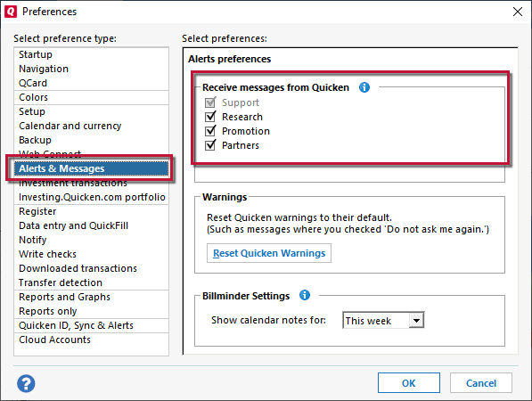Click Reset Quicken warnings to their default text
The image size is (532, 401).
pyautogui.click(x=299, y=217)
